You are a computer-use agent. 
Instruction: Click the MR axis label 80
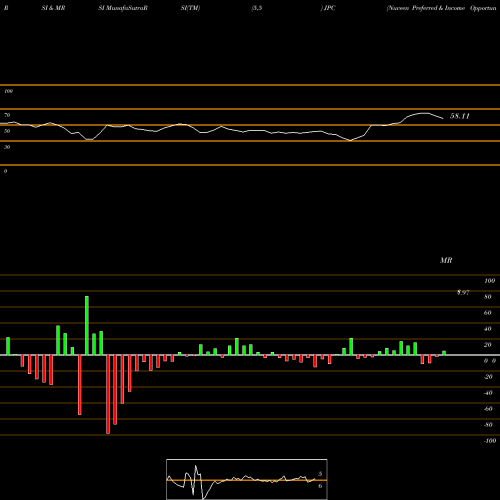[488, 297]
